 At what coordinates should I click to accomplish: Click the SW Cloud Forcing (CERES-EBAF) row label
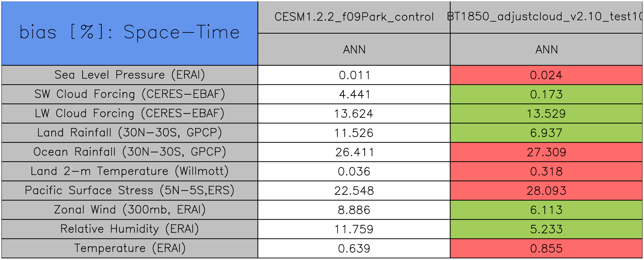(130, 94)
